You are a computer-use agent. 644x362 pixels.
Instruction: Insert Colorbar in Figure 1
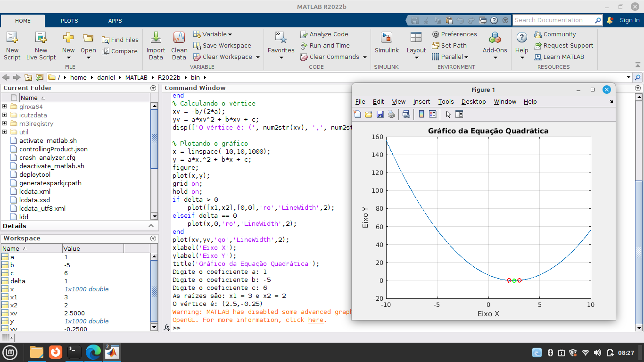(421, 114)
